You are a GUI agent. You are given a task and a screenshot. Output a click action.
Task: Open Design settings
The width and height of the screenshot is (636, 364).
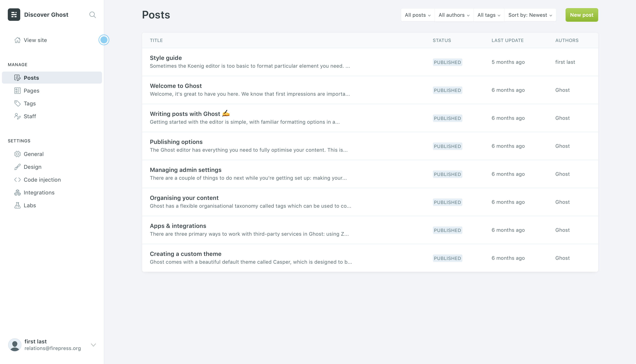click(x=52, y=167)
